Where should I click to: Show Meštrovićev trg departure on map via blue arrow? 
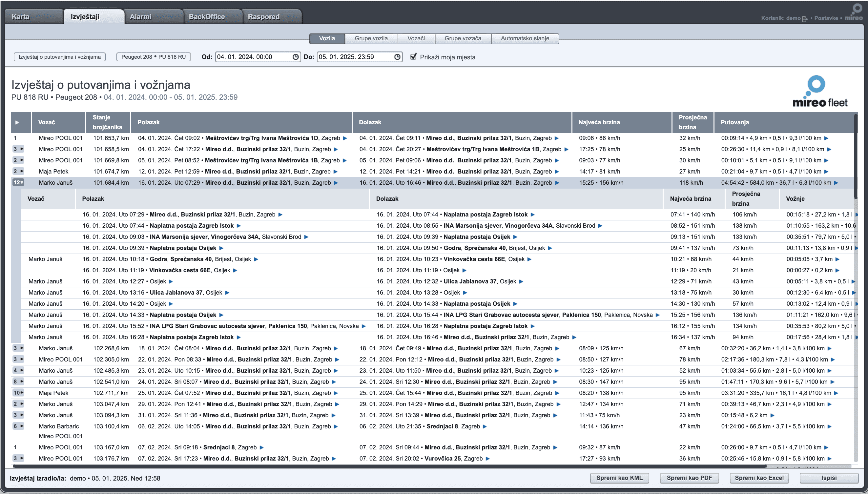pos(345,138)
